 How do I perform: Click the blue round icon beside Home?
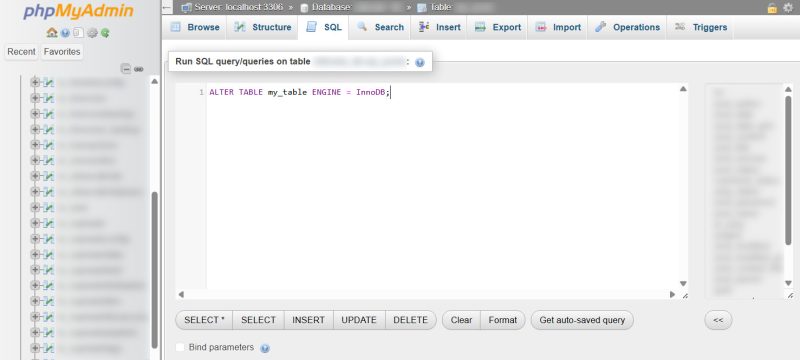(65, 33)
